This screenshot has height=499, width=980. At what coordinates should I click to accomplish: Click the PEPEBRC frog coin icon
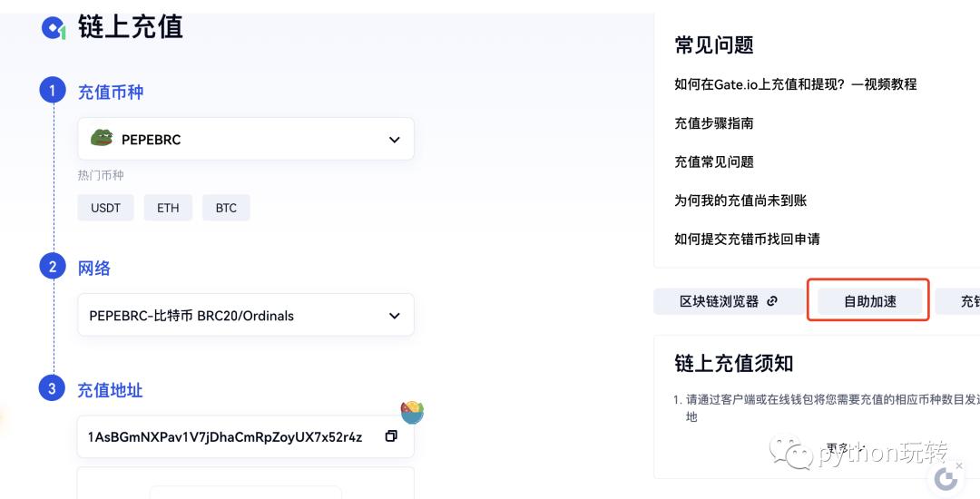point(101,139)
